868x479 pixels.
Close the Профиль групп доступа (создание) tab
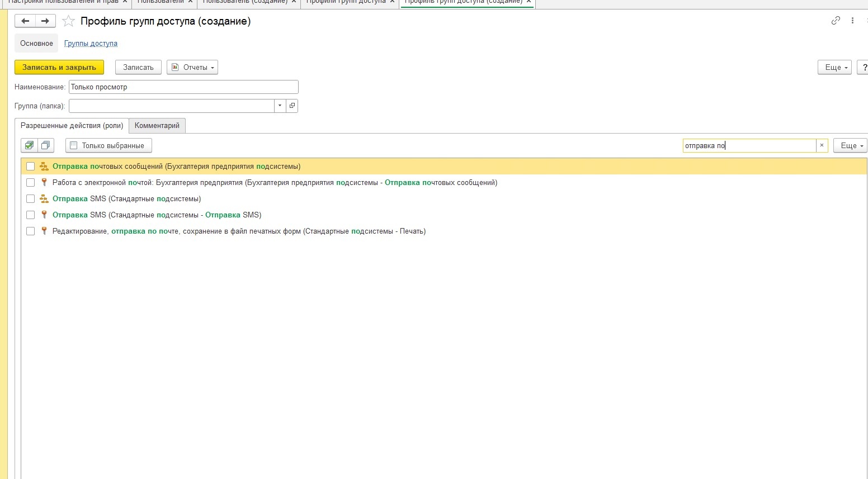click(x=529, y=2)
